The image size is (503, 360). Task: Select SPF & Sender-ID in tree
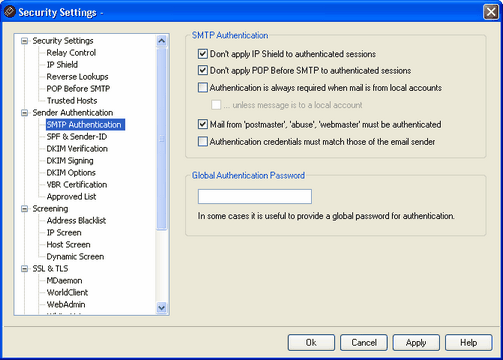pos(77,137)
